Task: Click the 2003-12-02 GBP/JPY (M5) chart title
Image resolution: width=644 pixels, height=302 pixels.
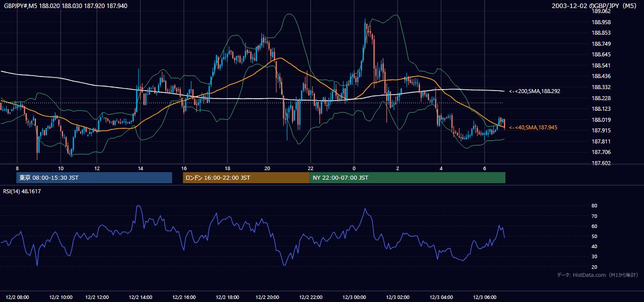Action: click(595, 6)
